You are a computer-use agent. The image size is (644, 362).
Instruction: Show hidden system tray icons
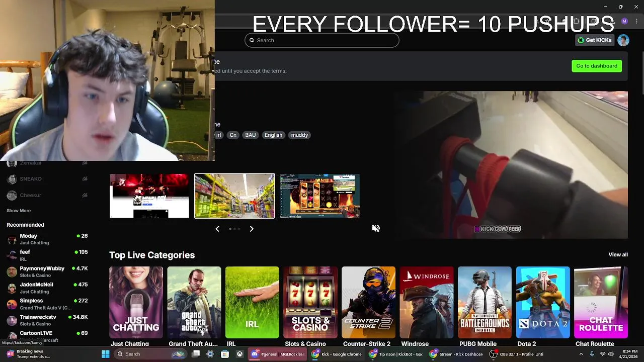581,354
